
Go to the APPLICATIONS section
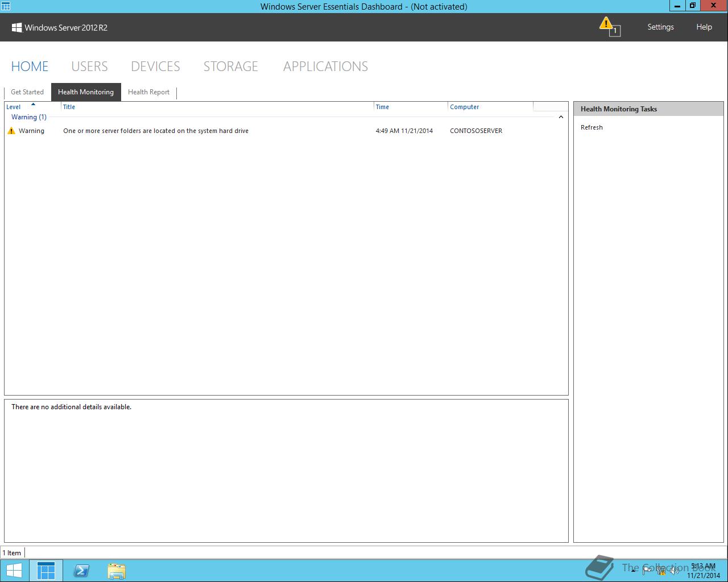[x=325, y=66]
